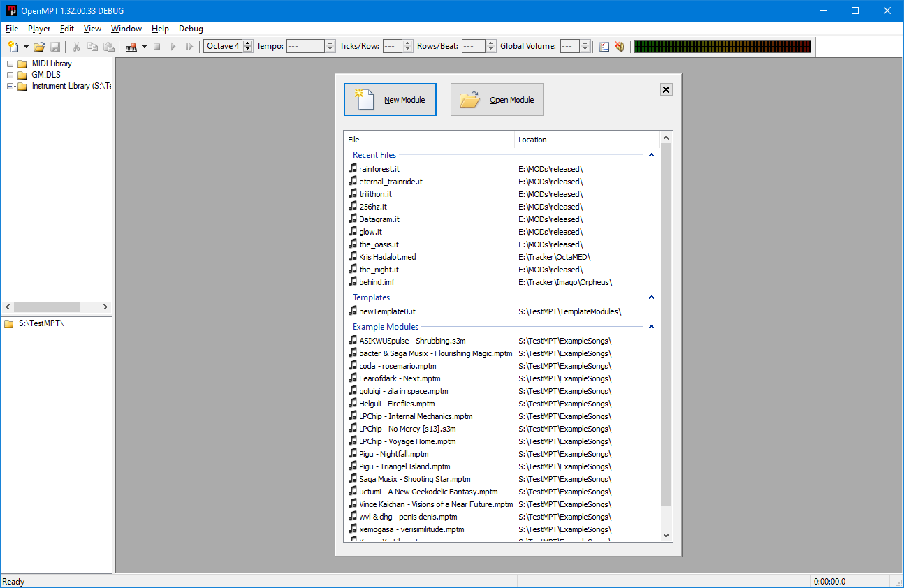Screen dimensions: 904x588
Task: Expand the GM.DLS tree node
Action: pyautogui.click(x=10, y=75)
